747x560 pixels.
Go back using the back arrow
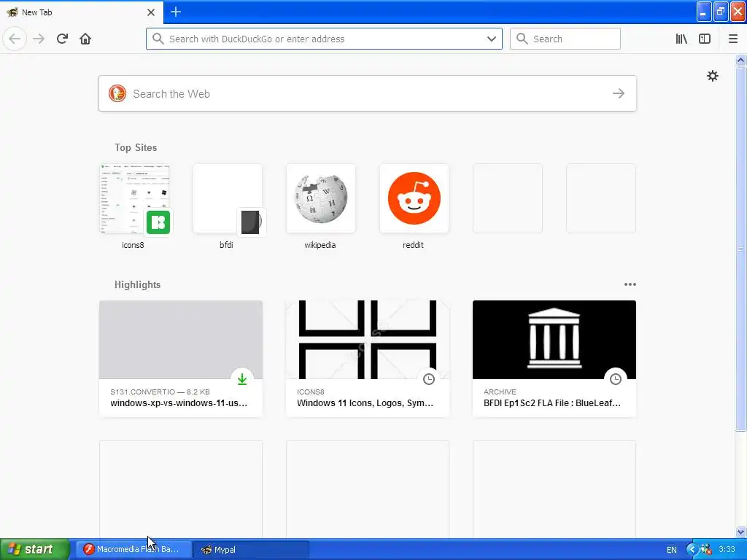click(x=15, y=39)
